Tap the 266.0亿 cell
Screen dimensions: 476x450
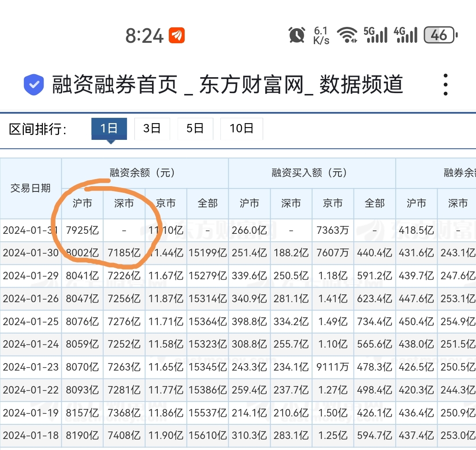coord(249,230)
